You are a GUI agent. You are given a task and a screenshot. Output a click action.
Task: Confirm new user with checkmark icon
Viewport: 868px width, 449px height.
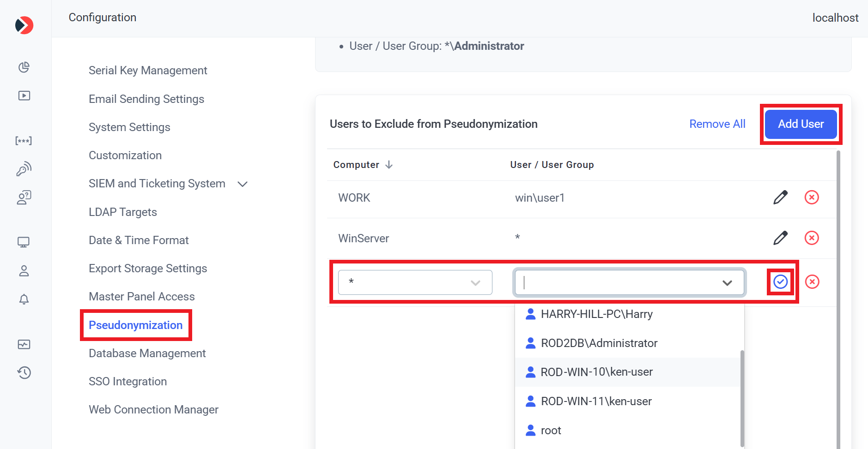[x=780, y=281]
